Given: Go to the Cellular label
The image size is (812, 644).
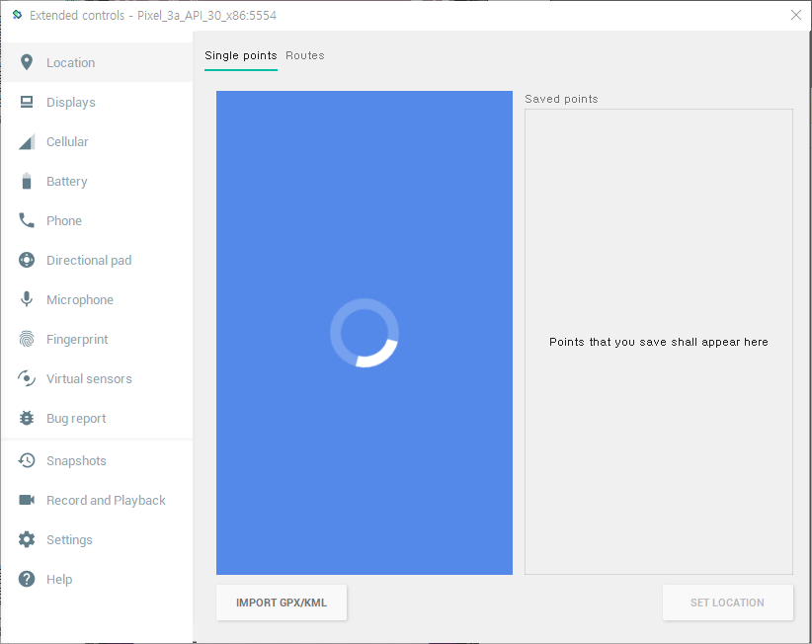Looking at the screenshot, I should (x=67, y=142).
